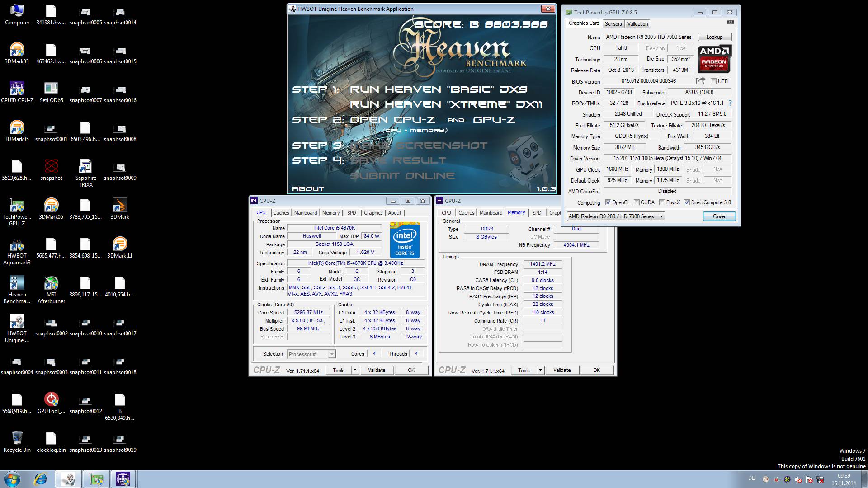Screen dimensions: 868x488
Task: Switch to the Sensors tab in GPU-Z
Action: click(x=613, y=24)
